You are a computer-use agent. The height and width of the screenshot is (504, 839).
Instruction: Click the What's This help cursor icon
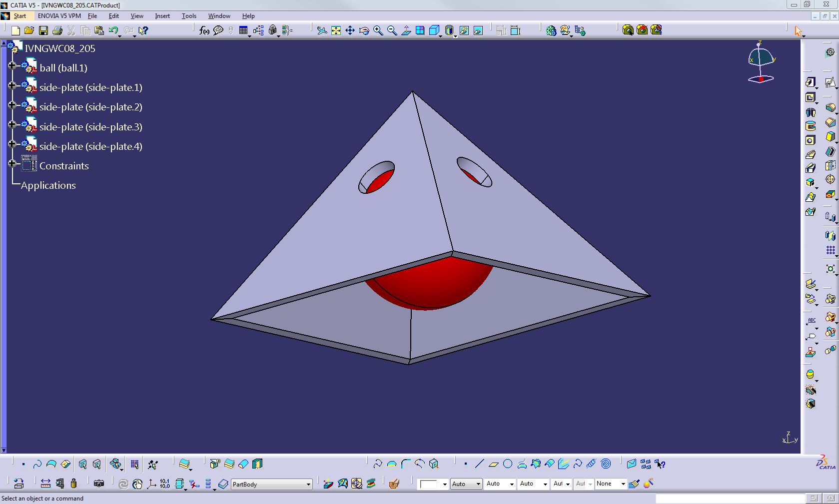[x=143, y=30]
